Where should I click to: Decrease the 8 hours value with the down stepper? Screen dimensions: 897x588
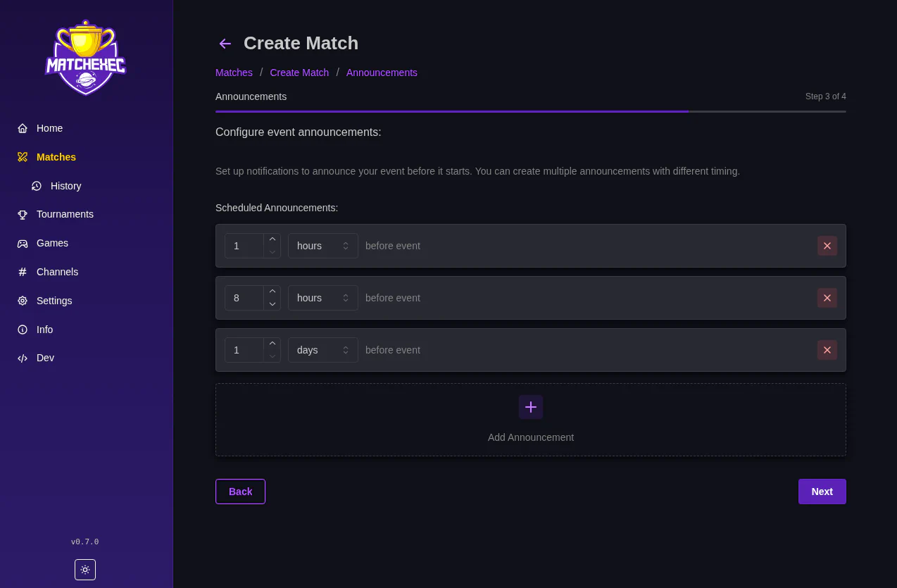click(x=272, y=305)
